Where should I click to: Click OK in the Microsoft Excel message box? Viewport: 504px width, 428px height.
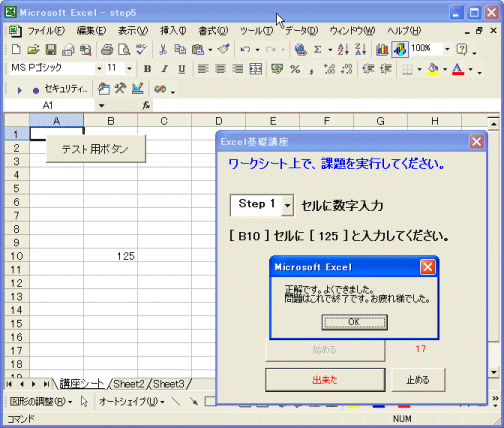point(354,322)
